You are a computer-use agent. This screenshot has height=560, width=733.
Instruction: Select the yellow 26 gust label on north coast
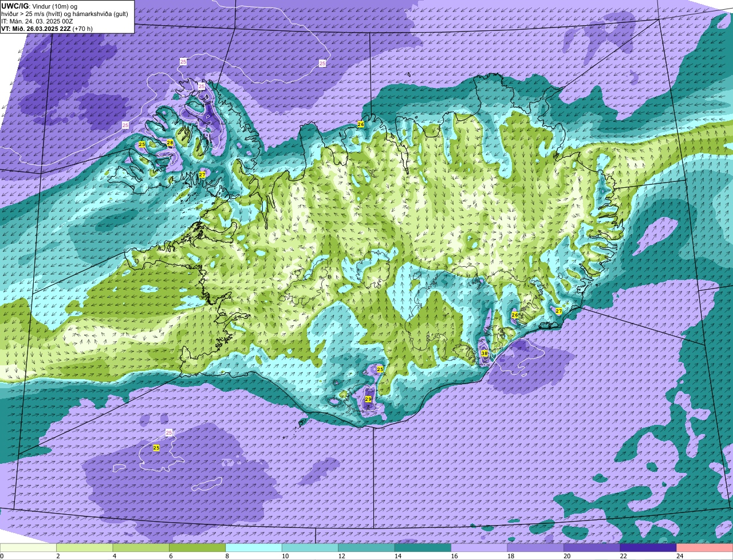(x=361, y=124)
